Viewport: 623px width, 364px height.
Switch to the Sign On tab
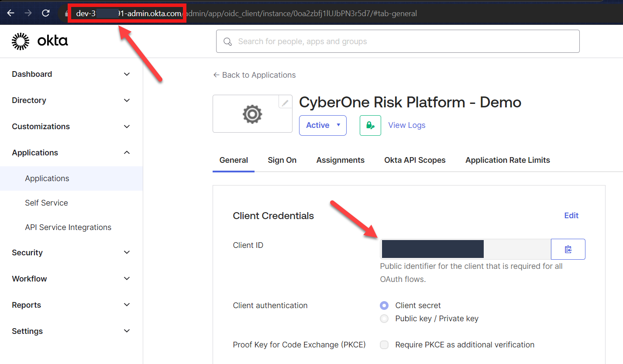(282, 160)
